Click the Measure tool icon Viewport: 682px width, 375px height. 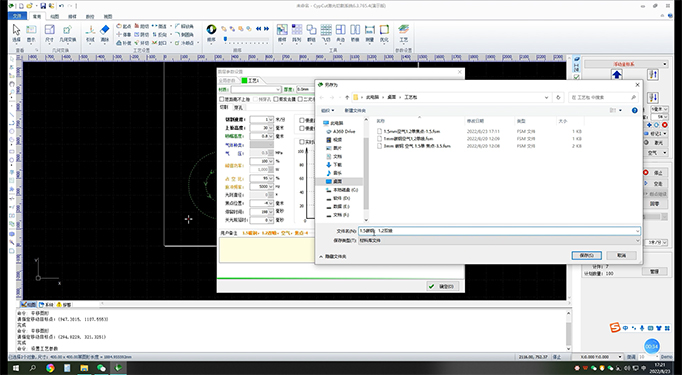370,33
